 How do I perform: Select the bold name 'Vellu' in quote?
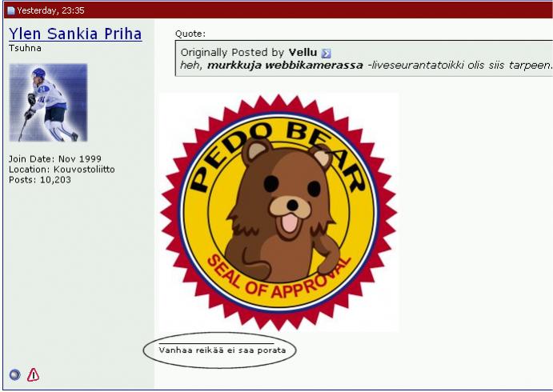pyautogui.click(x=303, y=53)
